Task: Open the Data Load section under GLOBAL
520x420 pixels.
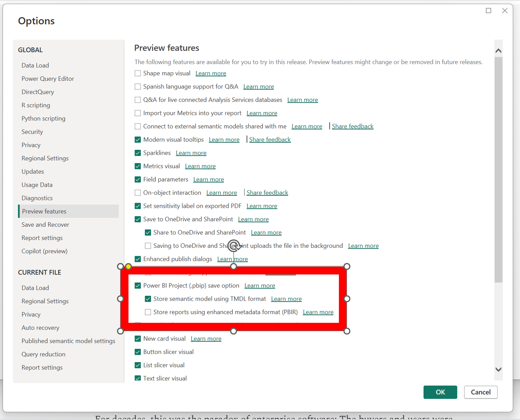Action: [x=35, y=65]
